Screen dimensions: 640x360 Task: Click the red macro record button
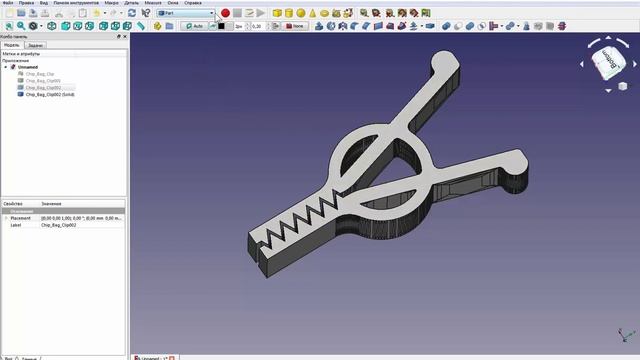click(225, 13)
